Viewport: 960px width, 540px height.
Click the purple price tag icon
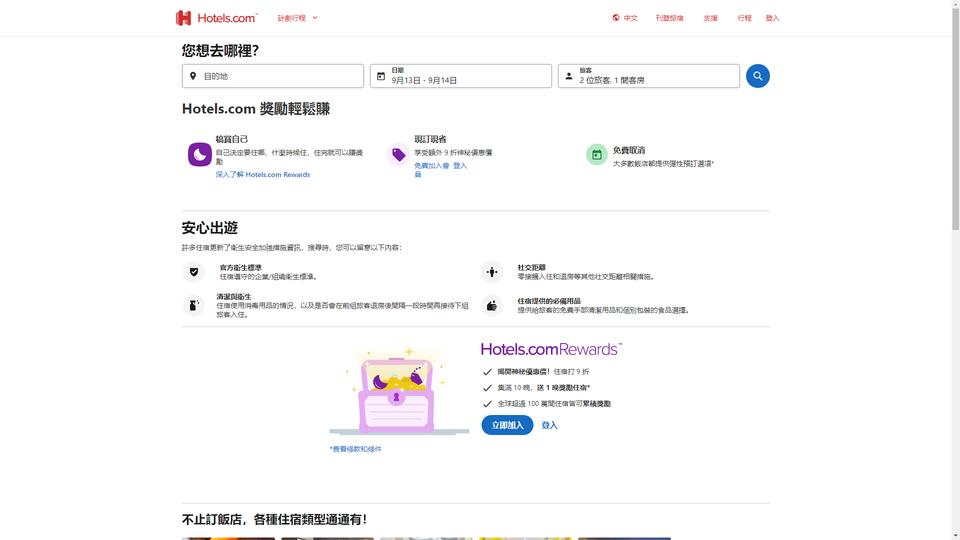click(x=399, y=154)
